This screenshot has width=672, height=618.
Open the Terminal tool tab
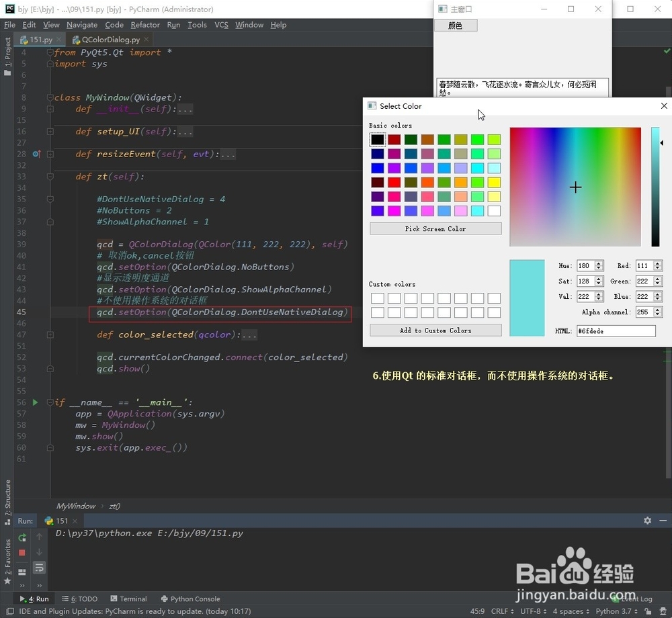pyautogui.click(x=128, y=599)
